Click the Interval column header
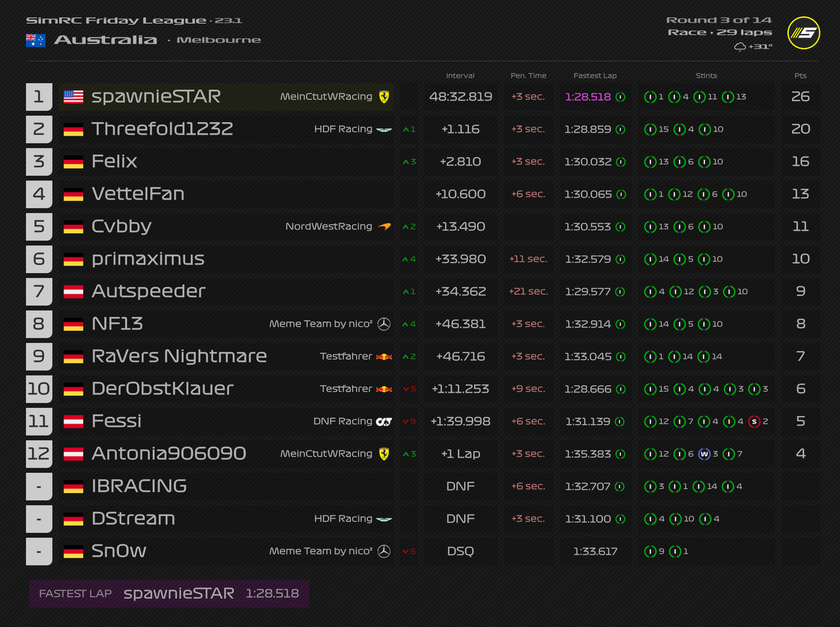This screenshot has width=840, height=627. pos(460,75)
